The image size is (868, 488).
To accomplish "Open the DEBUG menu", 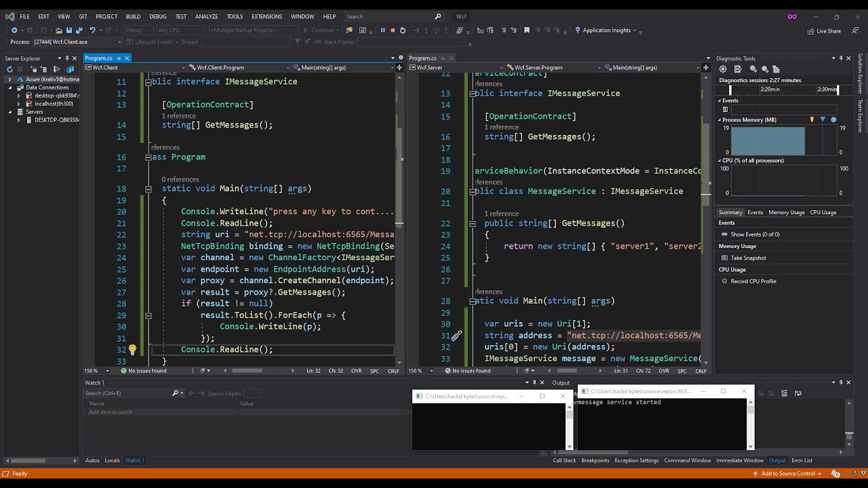I will [x=158, y=16].
